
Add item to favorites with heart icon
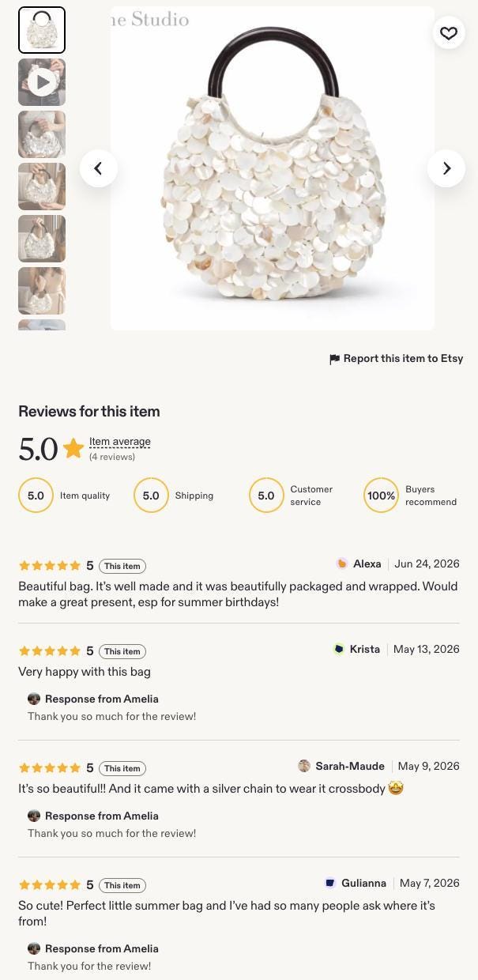pos(449,33)
